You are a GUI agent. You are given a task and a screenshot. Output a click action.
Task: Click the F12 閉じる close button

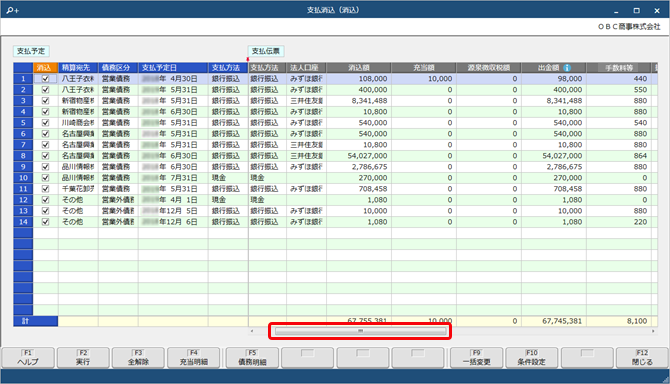pos(642,358)
